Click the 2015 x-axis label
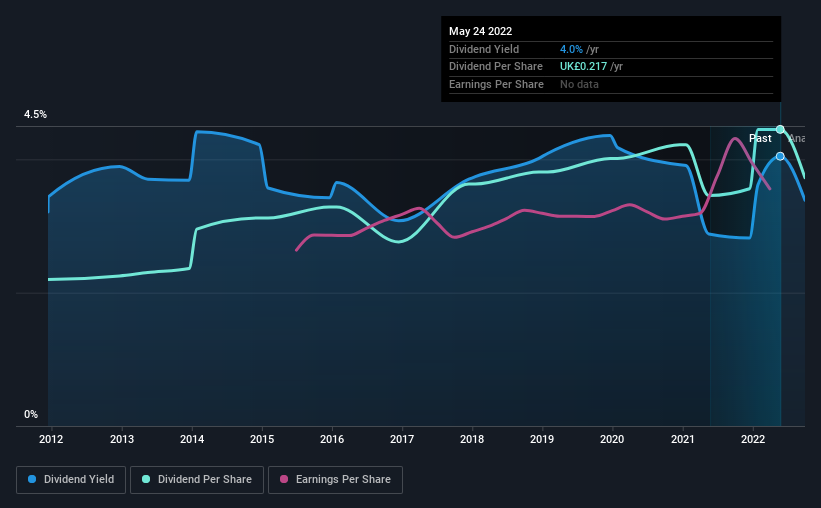The width and height of the screenshot is (821, 508). coord(262,439)
